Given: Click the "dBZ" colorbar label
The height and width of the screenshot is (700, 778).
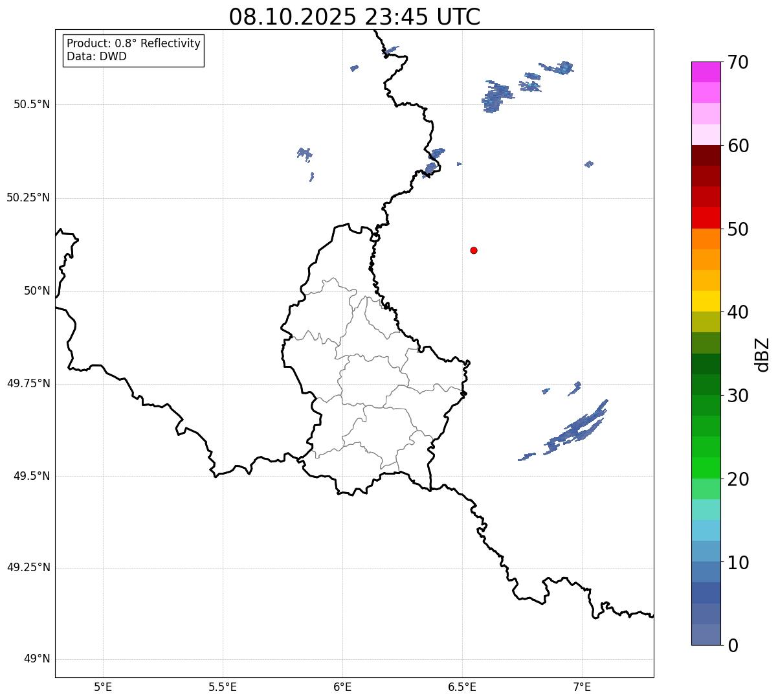Looking at the screenshot, I should [762, 354].
